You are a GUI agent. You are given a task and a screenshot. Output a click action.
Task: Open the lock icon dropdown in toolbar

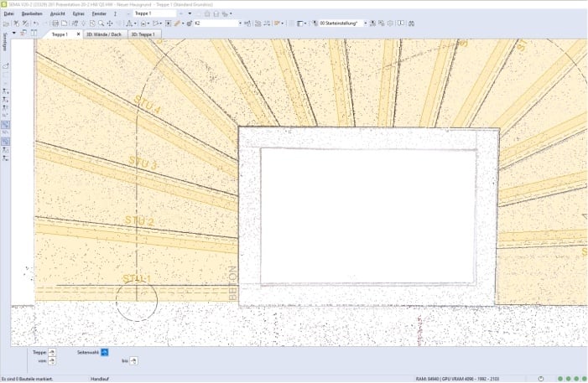click(148, 23)
